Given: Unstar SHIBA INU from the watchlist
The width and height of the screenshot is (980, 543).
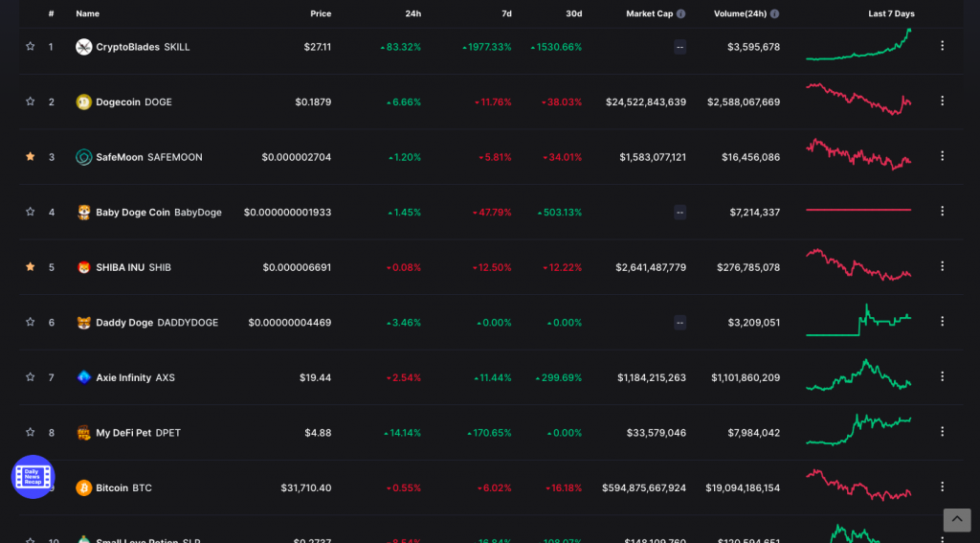Looking at the screenshot, I should click(x=30, y=266).
